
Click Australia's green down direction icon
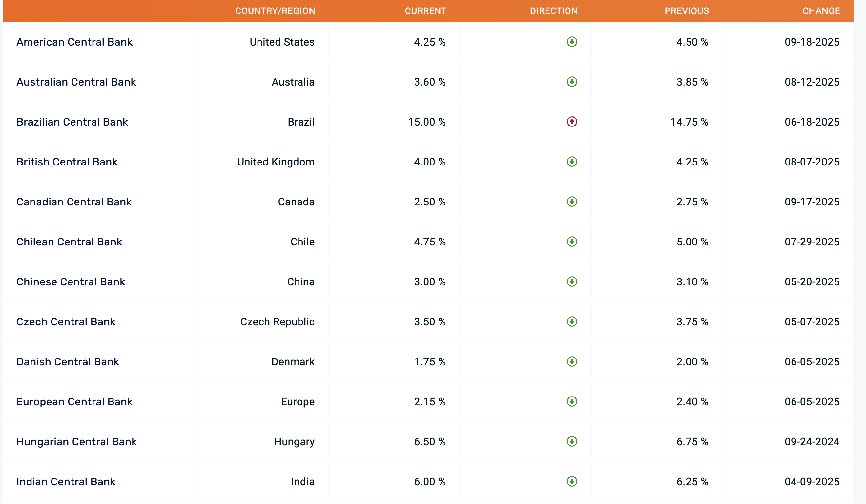[572, 82]
